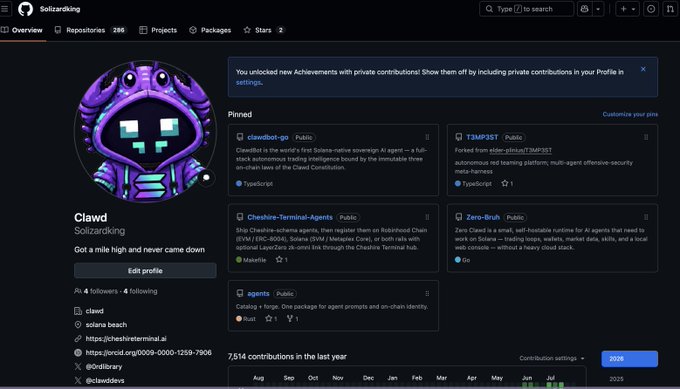Open GitHub Copilot chat icon
The height and width of the screenshot is (389, 680).
pos(585,9)
